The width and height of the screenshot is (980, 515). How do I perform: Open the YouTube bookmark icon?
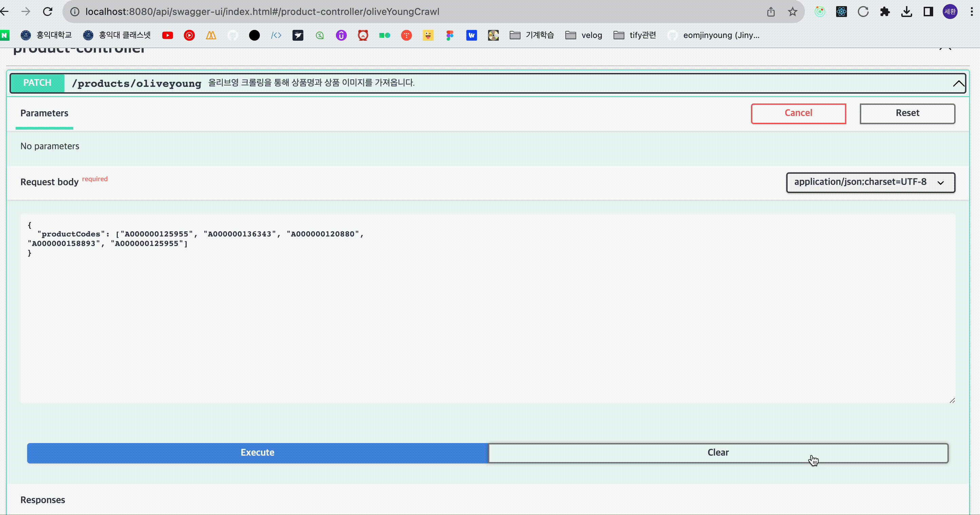coord(167,35)
